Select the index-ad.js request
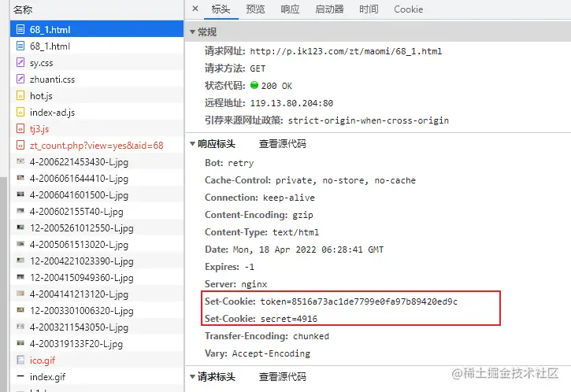 click(97, 112)
